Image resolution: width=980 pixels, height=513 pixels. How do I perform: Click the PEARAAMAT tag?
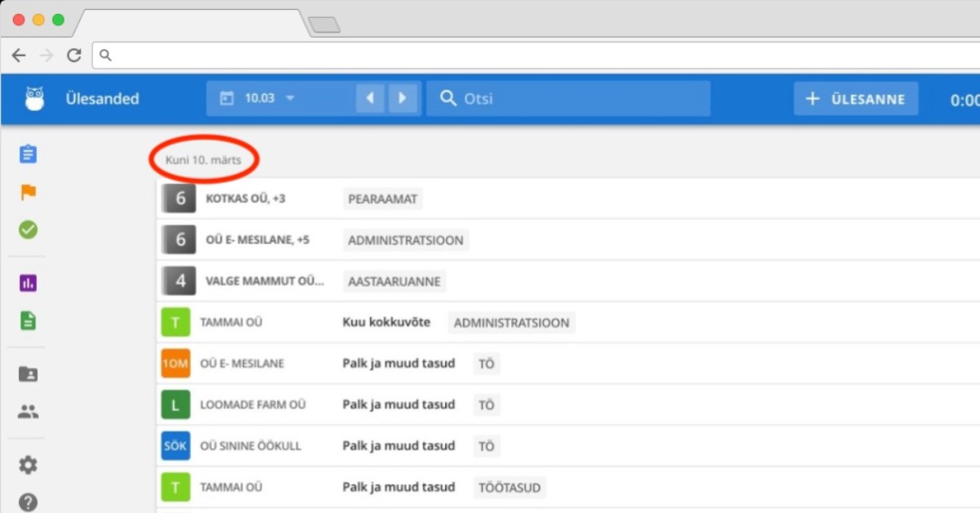pos(382,199)
